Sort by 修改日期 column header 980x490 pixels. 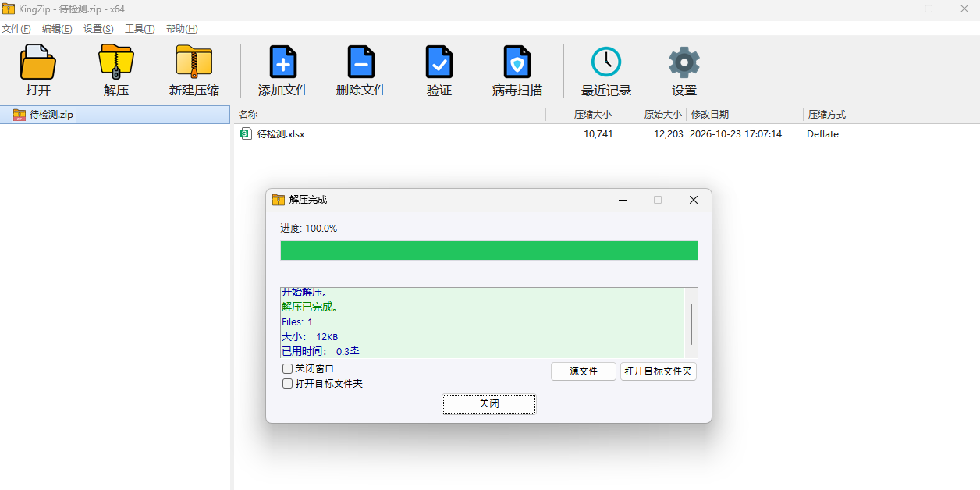(744, 115)
